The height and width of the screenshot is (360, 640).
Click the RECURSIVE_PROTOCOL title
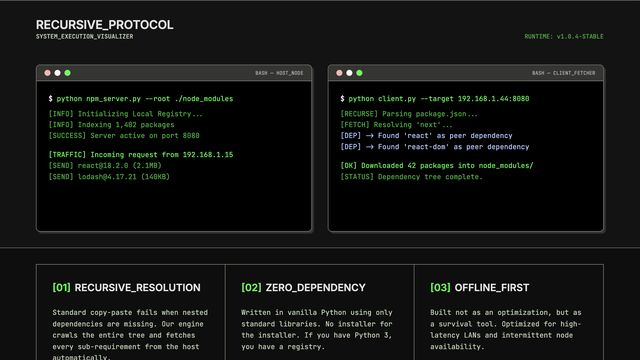104,25
